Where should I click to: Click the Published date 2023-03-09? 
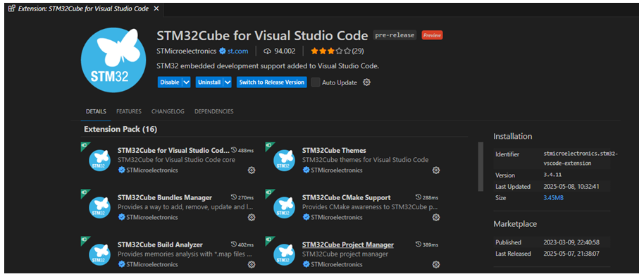pos(571,242)
